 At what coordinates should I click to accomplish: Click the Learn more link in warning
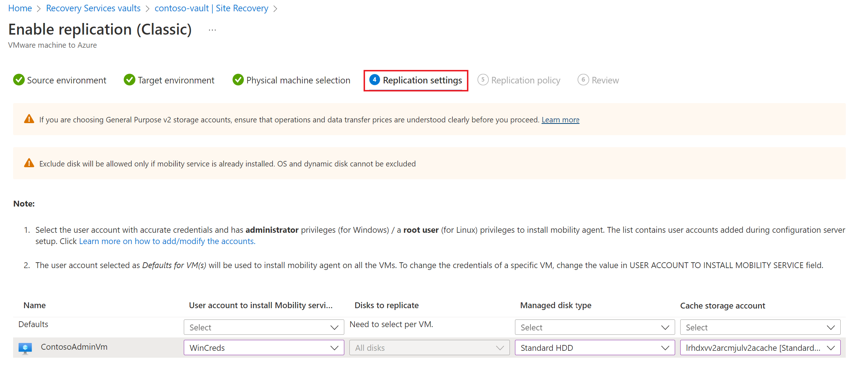tap(560, 120)
